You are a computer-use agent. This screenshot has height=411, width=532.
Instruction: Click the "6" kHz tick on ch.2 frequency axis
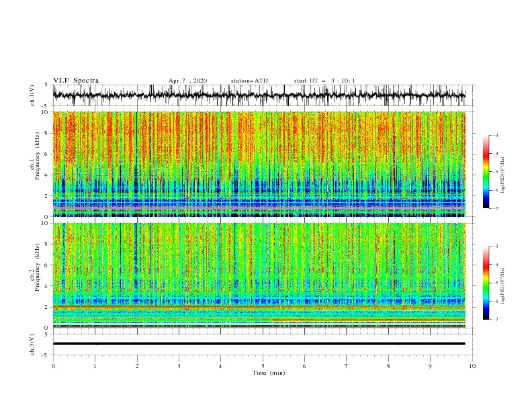(47, 265)
